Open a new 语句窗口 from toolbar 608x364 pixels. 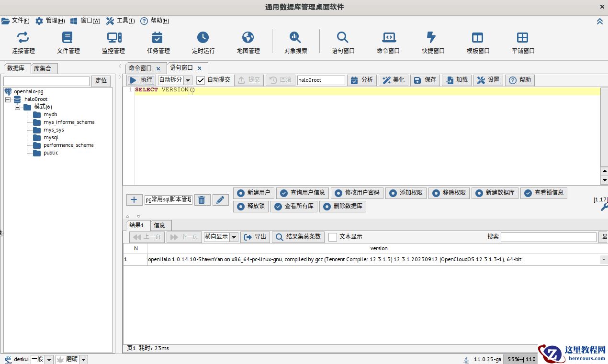(343, 42)
